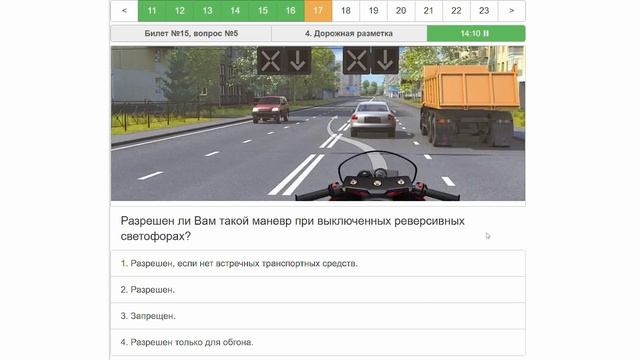This screenshot has width=640, height=360.
Task: Open question 13
Action: point(207,11)
